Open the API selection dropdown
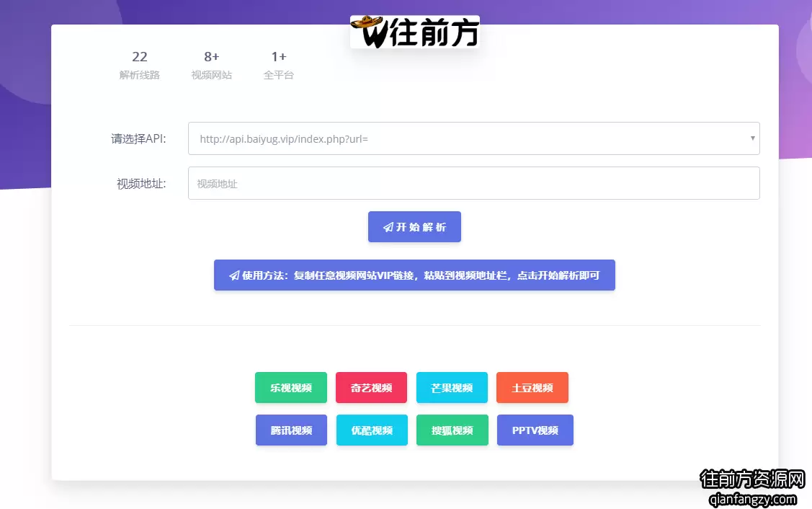The image size is (812, 509). click(473, 138)
